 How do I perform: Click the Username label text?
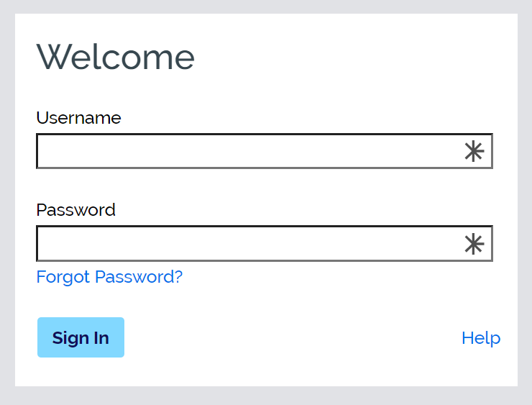pos(78,118)
